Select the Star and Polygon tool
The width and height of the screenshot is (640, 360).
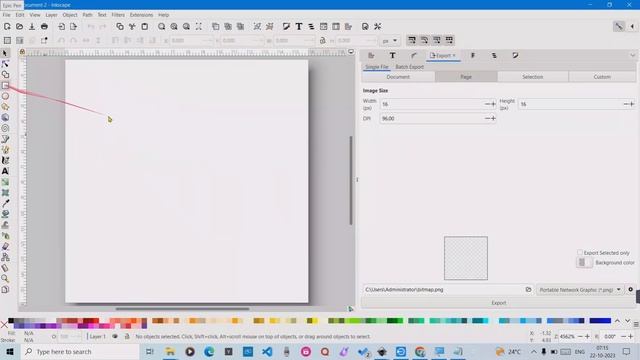click(5, 107)
